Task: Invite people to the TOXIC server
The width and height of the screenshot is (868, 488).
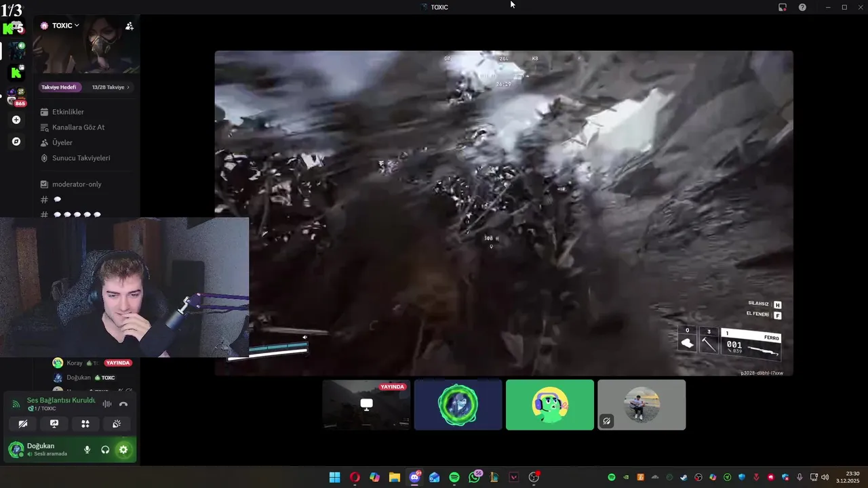Action: tap(130, 26)
